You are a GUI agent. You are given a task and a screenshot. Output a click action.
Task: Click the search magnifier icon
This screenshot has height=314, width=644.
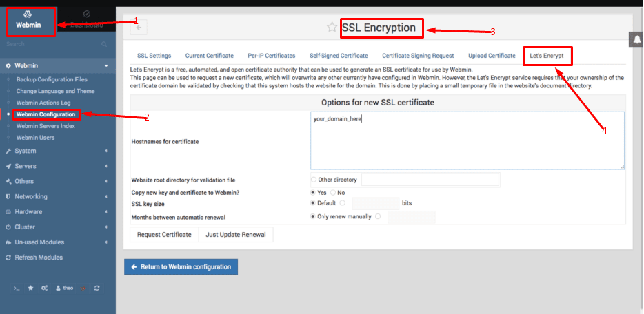click(x=104, y=44)
